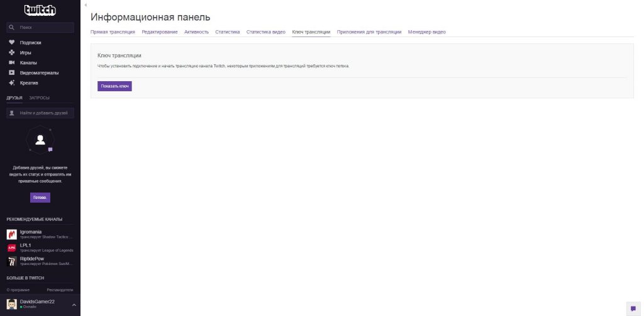This screenshot has width=644, height=316.
Task: Open the Статистика видео tab
Action: click(265, 31)
